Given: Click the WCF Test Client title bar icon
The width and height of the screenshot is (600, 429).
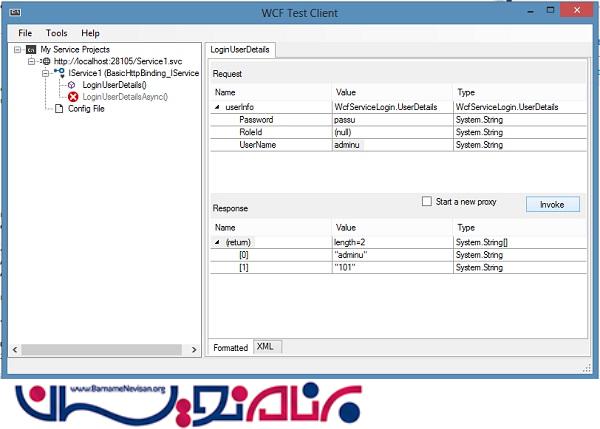Looking at the screenshot, I should pyautogui.click(x=15, y=13).
